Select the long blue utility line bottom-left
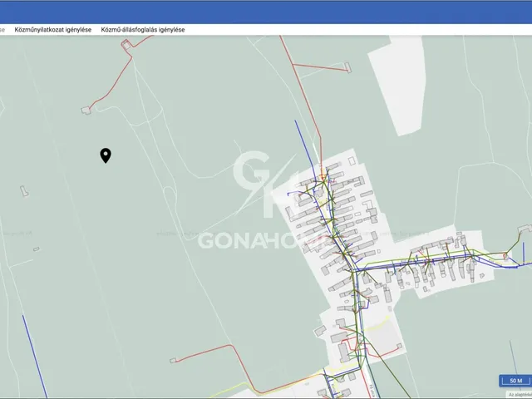 point(35,357)
